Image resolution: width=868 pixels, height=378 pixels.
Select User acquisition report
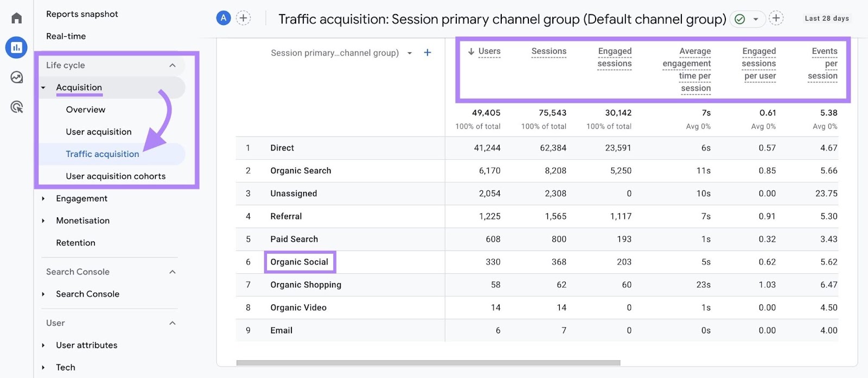99,132
